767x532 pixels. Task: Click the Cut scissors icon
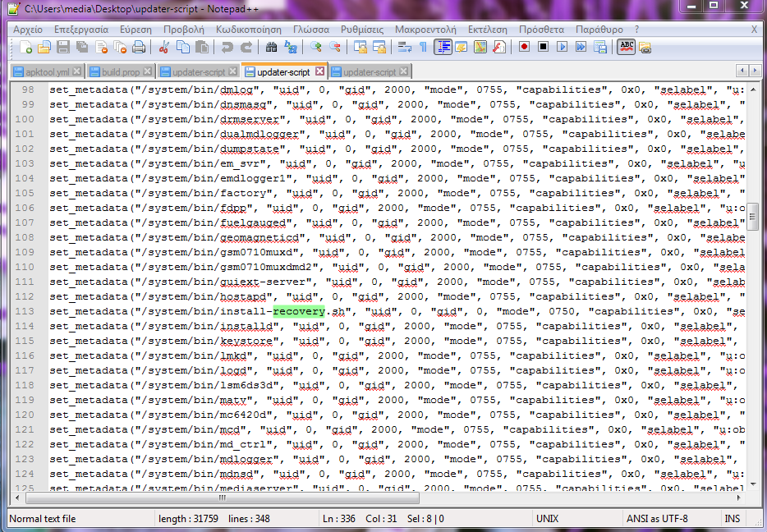tap(164, 47)
